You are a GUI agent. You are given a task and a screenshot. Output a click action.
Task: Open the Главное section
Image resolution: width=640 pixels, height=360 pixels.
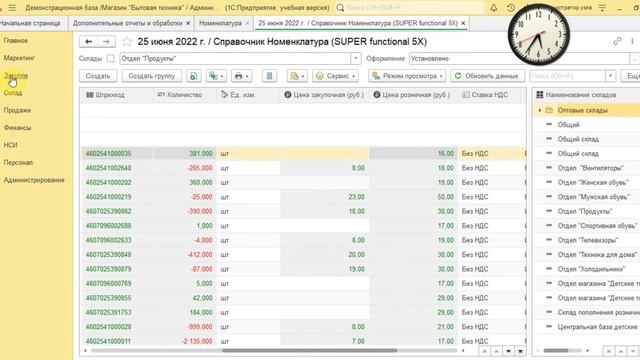(x=16, y=40)
